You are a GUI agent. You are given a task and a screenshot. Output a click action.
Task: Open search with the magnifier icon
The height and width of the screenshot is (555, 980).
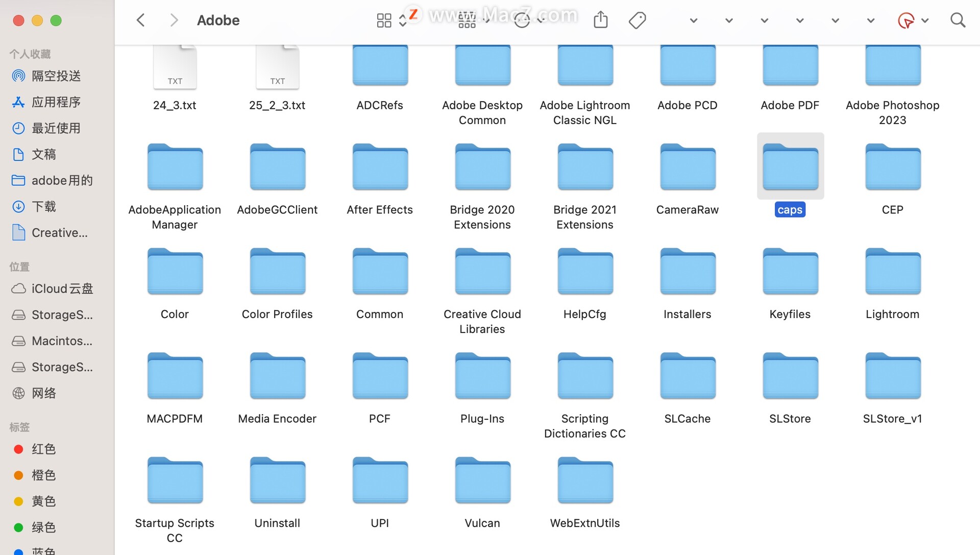[958, 20]
